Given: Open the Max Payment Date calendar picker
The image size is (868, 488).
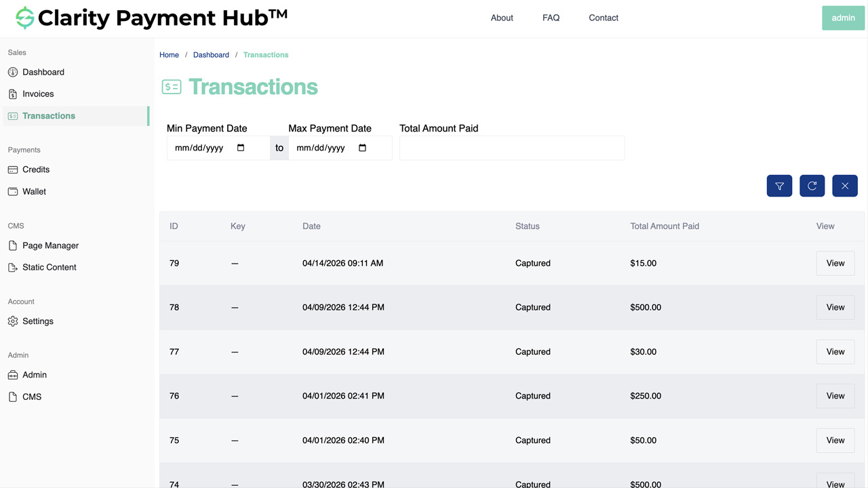Looking at the screenshot, I should (x=363, y=148).
